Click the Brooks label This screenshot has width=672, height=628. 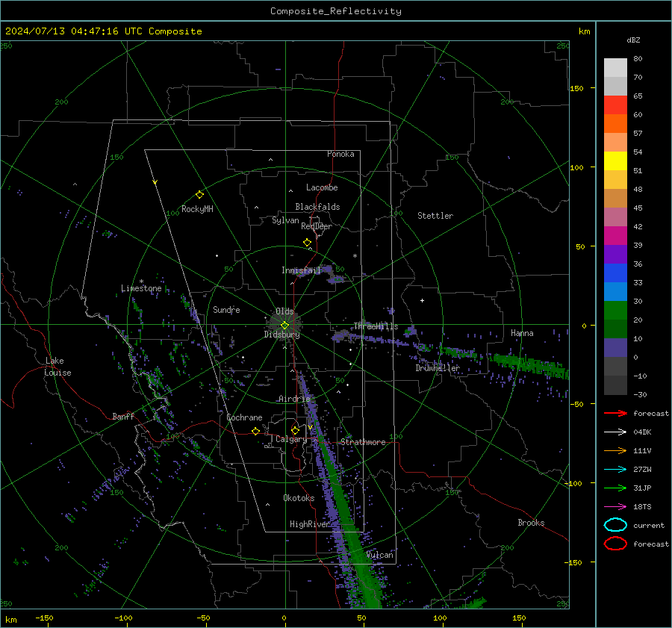click(x=531, y=523)
